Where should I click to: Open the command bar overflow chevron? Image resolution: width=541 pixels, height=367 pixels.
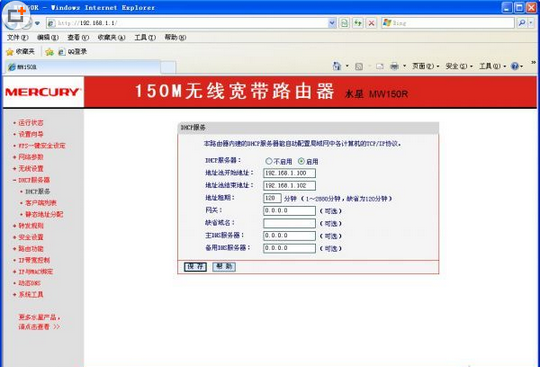[533, 63]
